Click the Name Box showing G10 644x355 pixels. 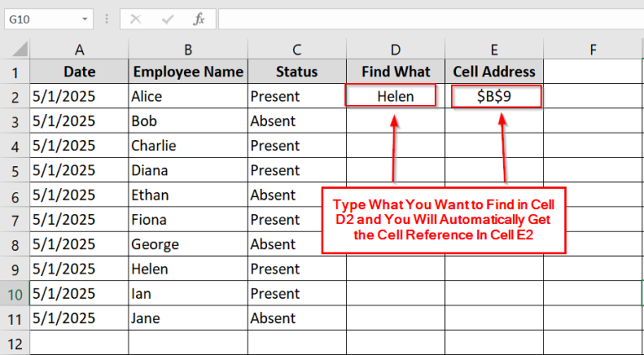(x=42, y=18)
